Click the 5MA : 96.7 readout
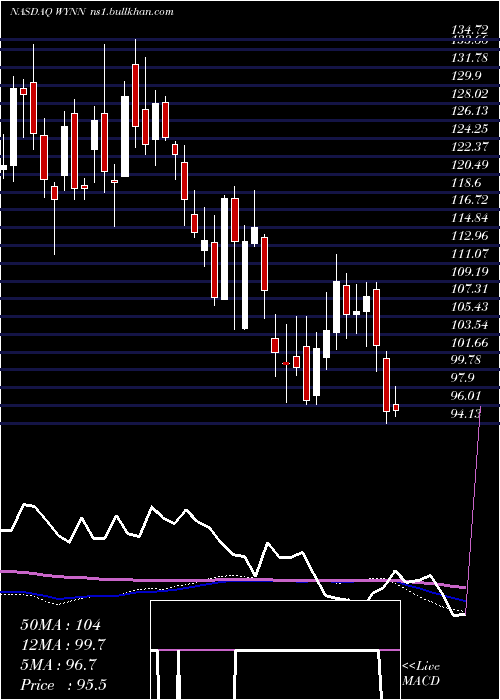Viewport: 500px width, 700px height. click(58, 665)
